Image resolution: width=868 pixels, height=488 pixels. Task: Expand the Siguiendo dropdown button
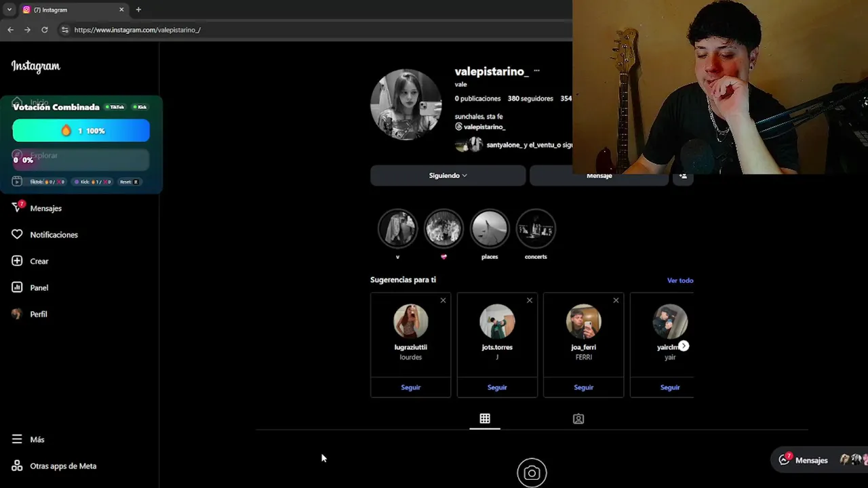(448, 176)
